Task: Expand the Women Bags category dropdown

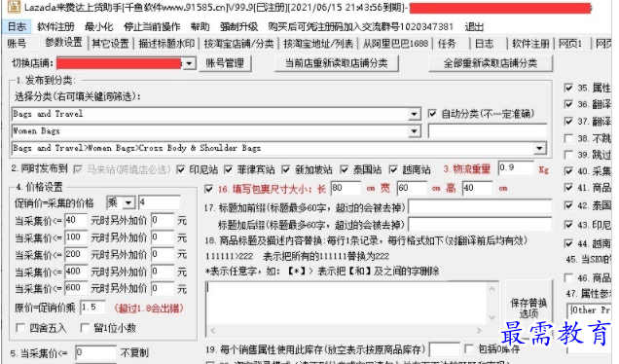Action: [414, 131]
